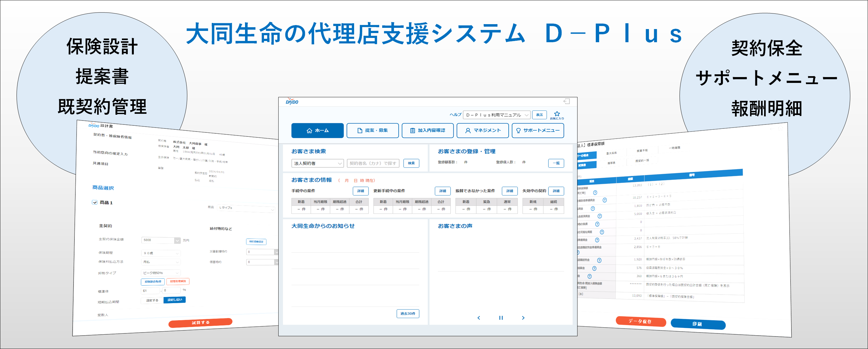Click the 当初意向の推定入力 section heading

pyautogui.click(x=111, y=153)
